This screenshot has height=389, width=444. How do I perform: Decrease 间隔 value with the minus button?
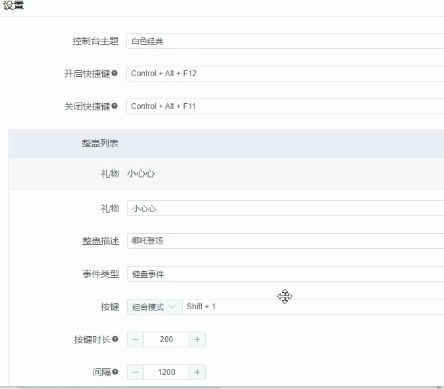pyautogui.click(x=135, y=372)
